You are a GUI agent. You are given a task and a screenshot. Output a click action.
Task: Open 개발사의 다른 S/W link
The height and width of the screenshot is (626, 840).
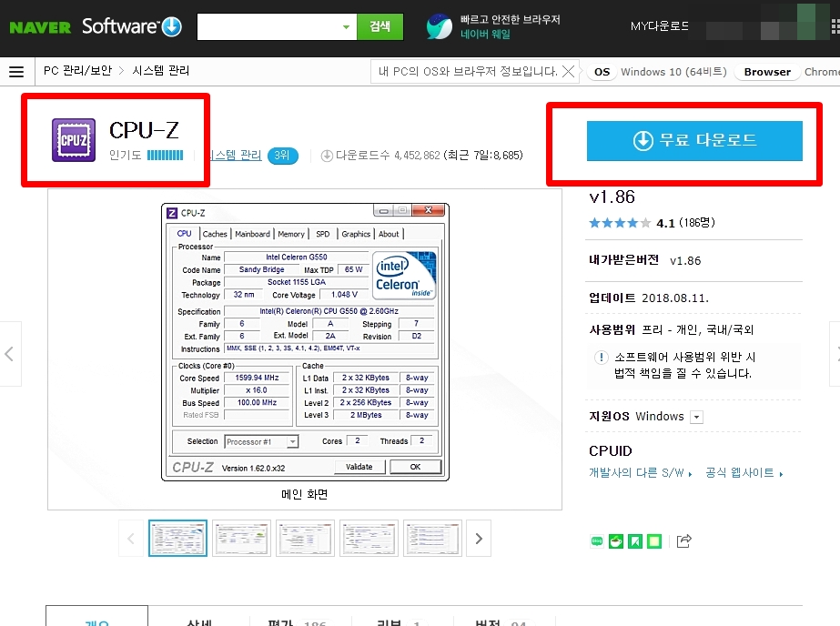640,473
